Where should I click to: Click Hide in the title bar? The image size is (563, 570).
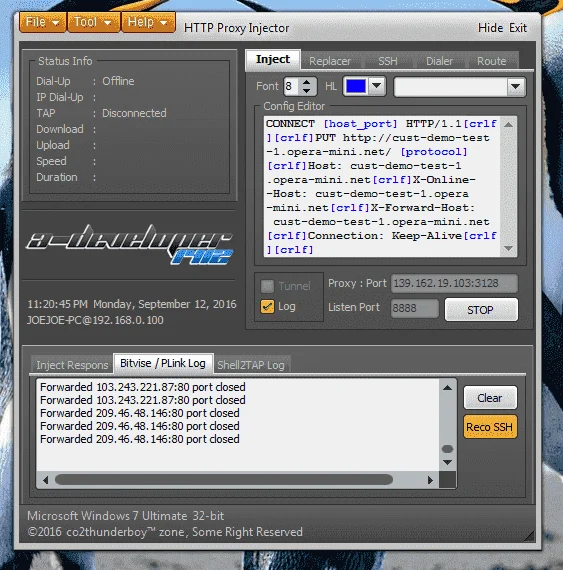pyautogui.click(x=490, y=28)
